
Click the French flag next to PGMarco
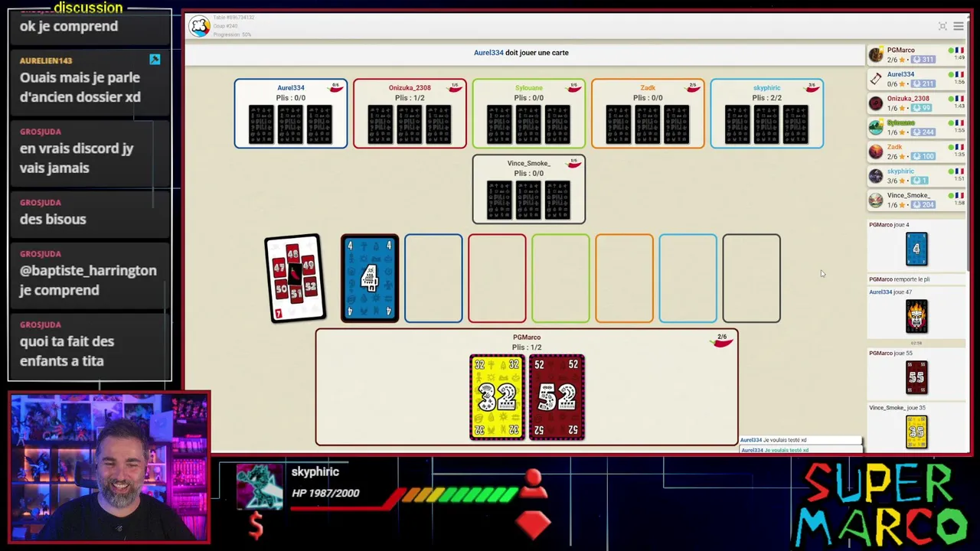959,51
